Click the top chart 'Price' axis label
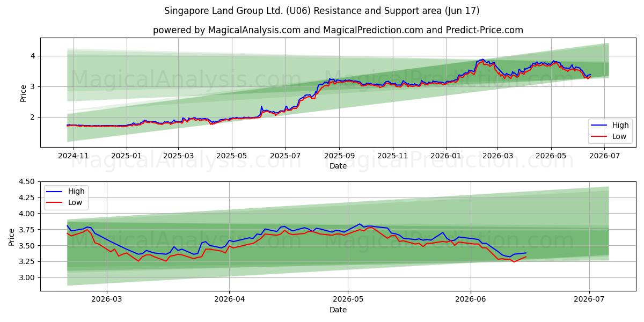 tap(23, 92)
